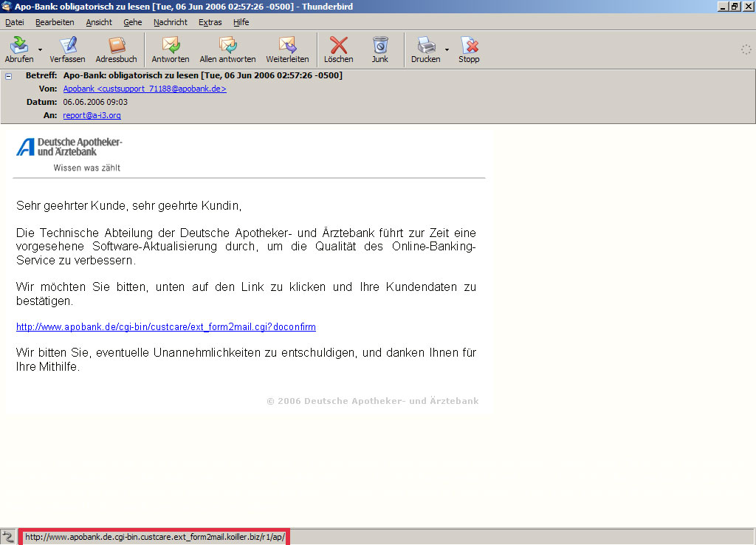Click Allen antworten reply-all icon
Viewport: 756px width, 545px height.
point(227,45)
